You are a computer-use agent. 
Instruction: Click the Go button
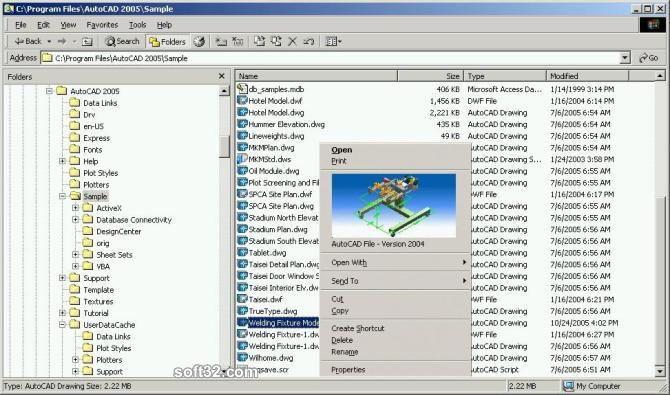pyautogui.click(x=649, y=58)
